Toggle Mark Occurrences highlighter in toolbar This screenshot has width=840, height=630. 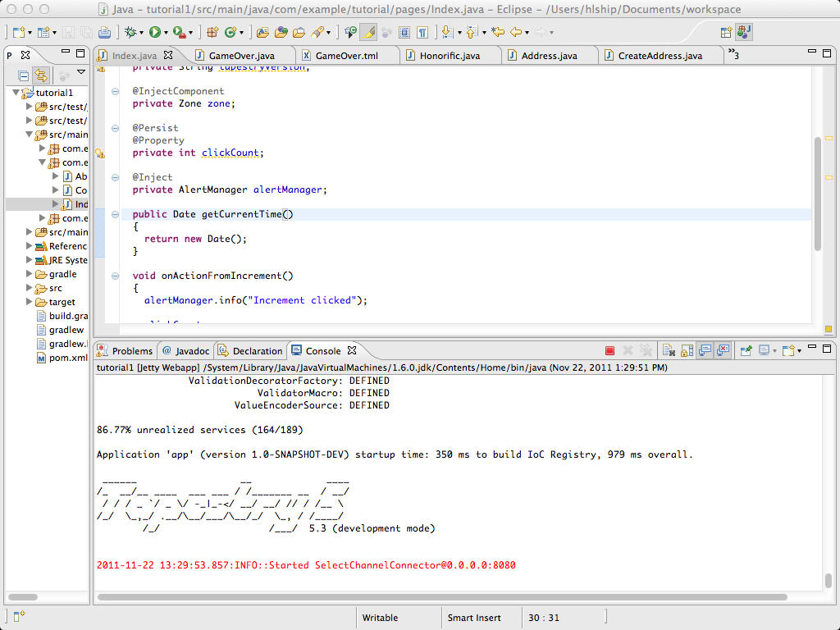tap(368, 33)
